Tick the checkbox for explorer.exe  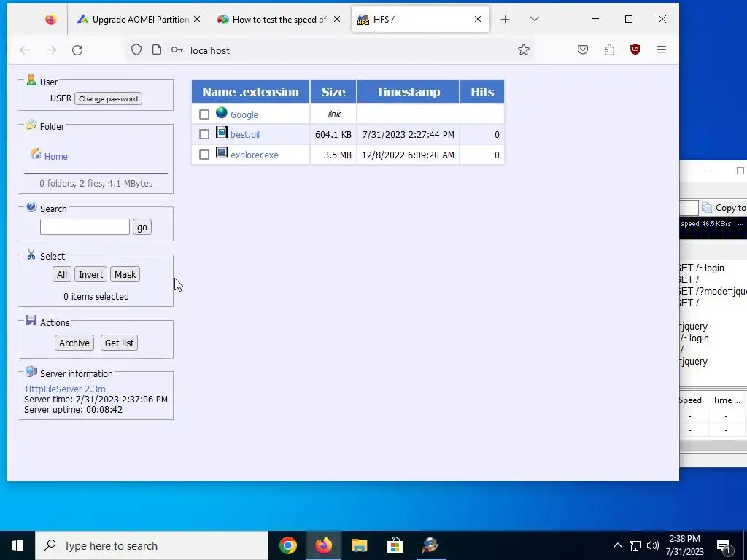[204, 155]
